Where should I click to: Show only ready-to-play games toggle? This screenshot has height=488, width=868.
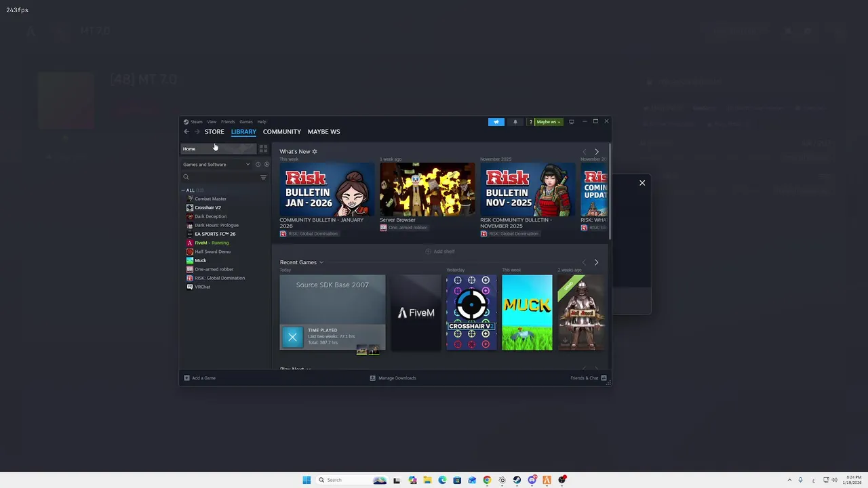click(x=267, y=165)
